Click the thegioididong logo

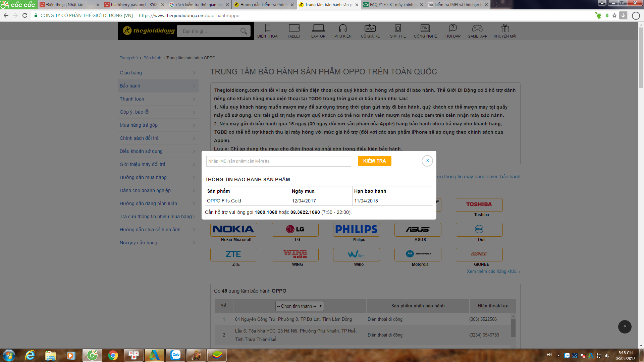(149, 31)
